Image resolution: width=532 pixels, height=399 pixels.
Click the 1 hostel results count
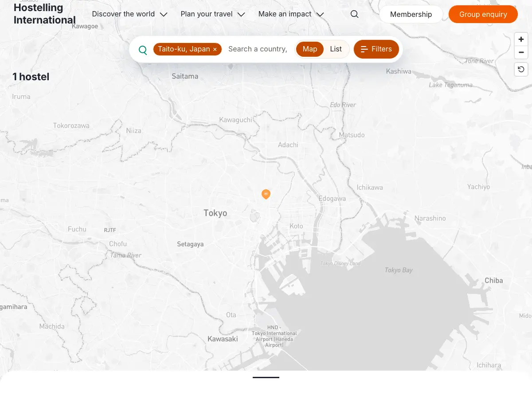point(31,77)
